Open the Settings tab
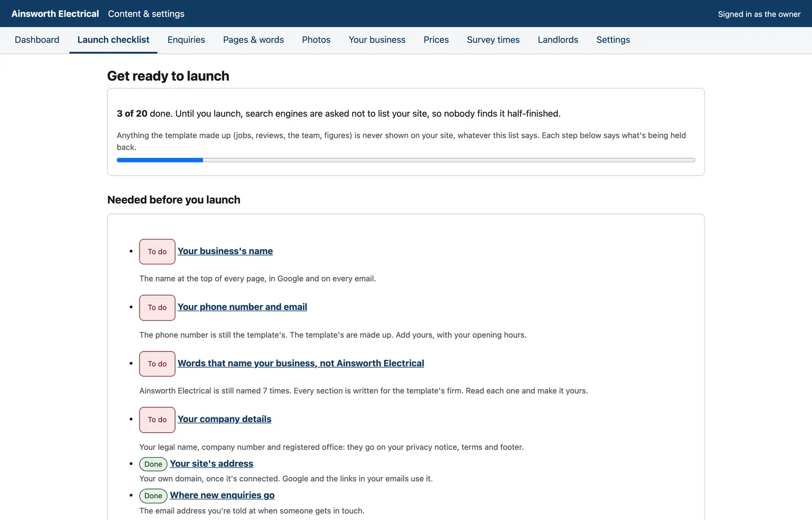This screenshot has width=812, height=520. (613, 40)
